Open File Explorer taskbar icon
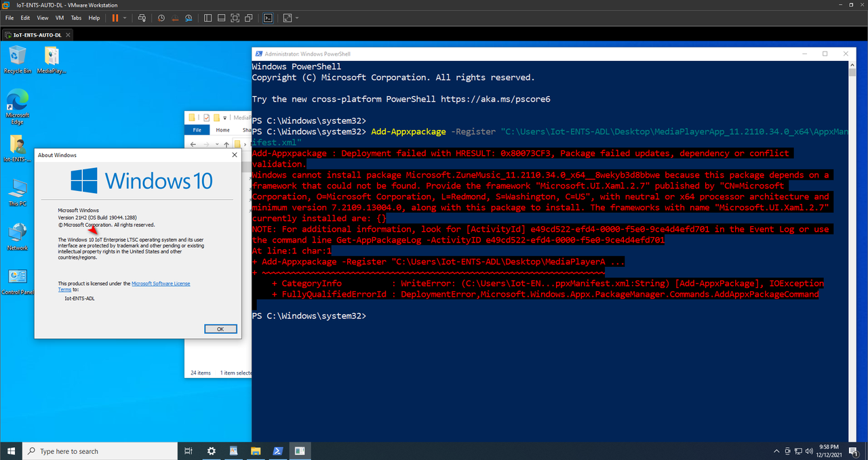The image size is (868, 460). click(x=256, y=451)
